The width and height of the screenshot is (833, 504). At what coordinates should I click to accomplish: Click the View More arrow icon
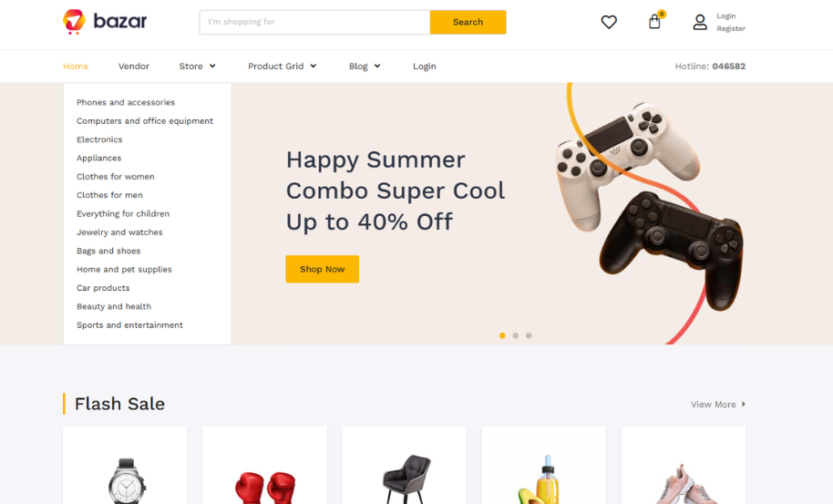pyautogui.click(x=744, y=404)
